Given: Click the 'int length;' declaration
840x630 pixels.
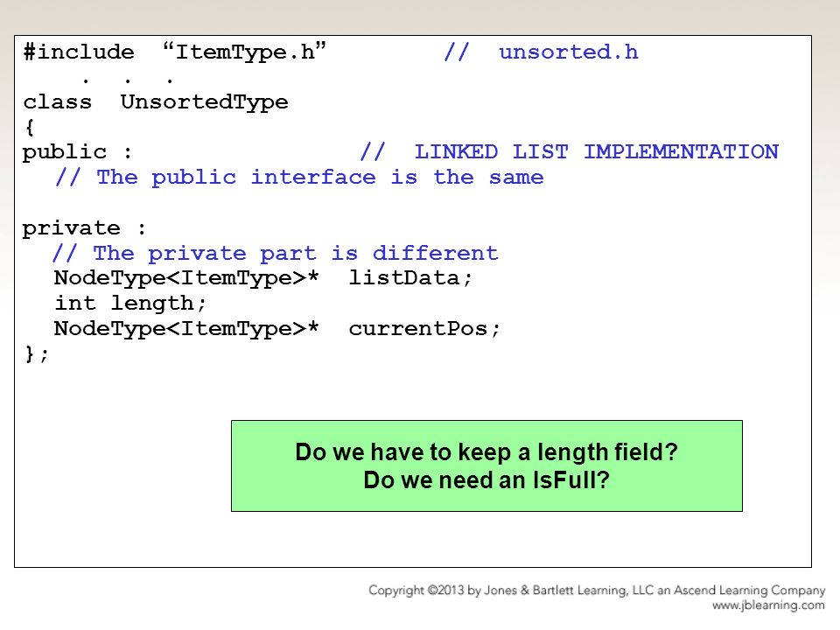Looking at the screenshot, I should click(130, 304).
